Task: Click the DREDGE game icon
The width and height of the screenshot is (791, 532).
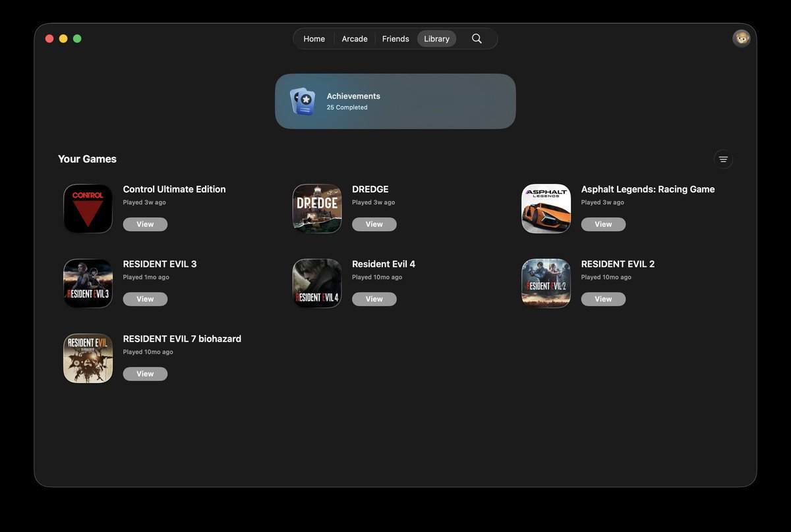Action: click(x=317, y=208)
